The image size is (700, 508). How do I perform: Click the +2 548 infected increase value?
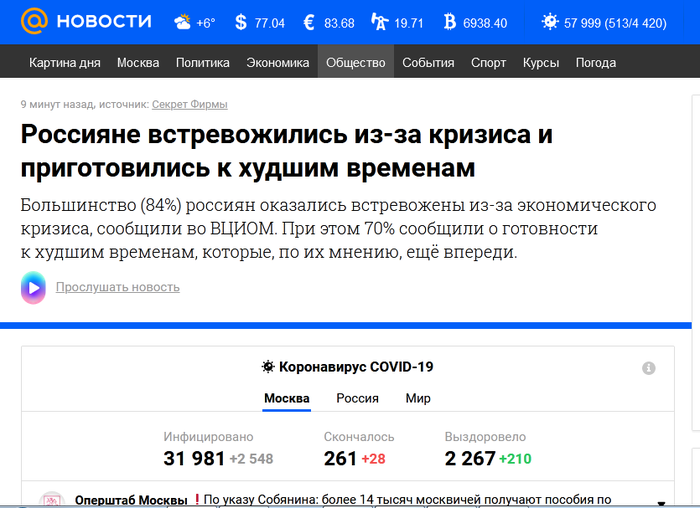pyautogui.click(x=251, y=459)
